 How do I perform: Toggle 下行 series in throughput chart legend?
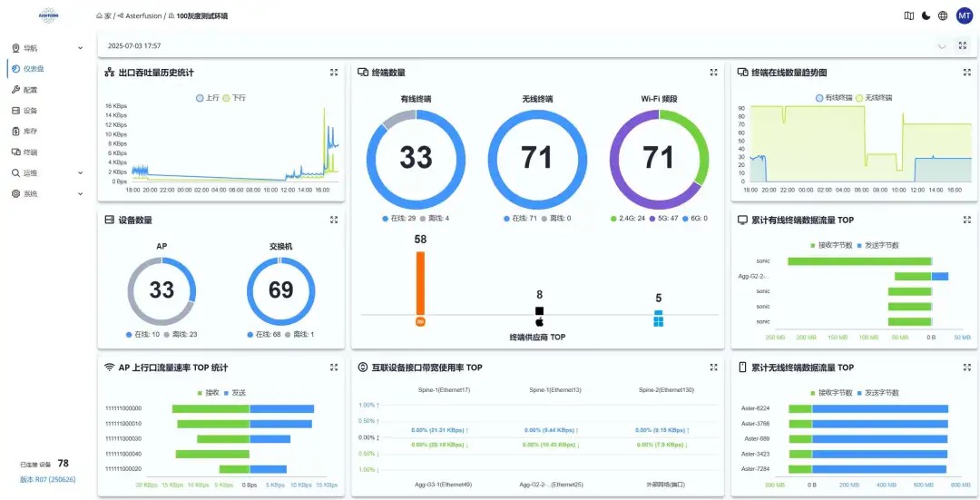[234, 98]
